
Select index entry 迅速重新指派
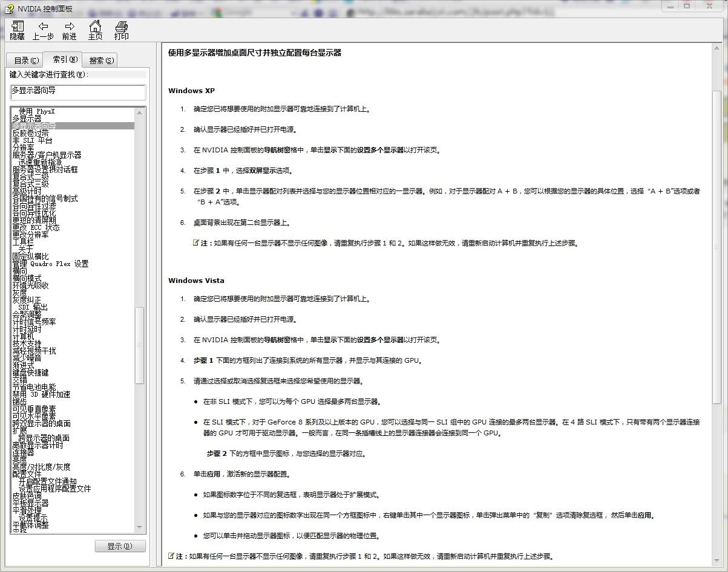40,163
